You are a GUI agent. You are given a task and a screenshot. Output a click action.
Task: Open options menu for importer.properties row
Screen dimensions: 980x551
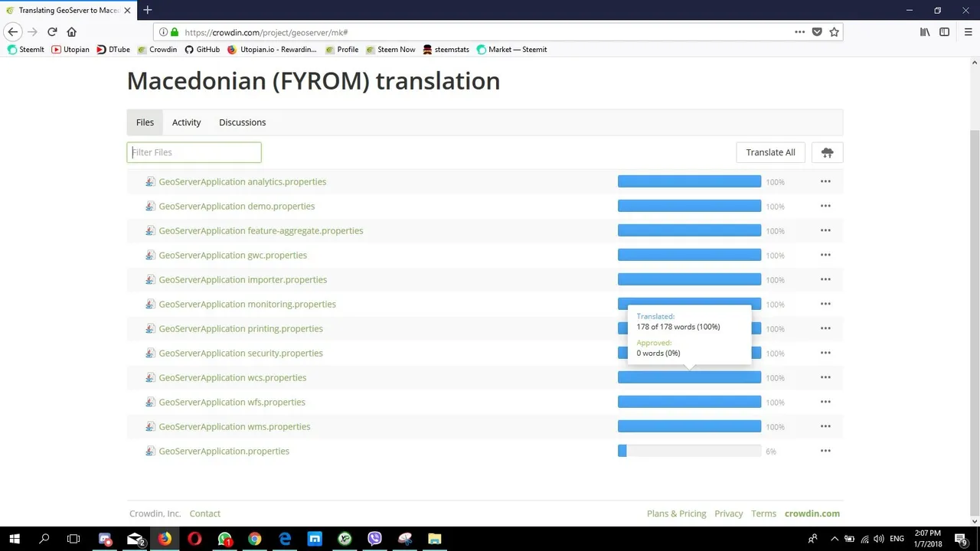point(825,279)
